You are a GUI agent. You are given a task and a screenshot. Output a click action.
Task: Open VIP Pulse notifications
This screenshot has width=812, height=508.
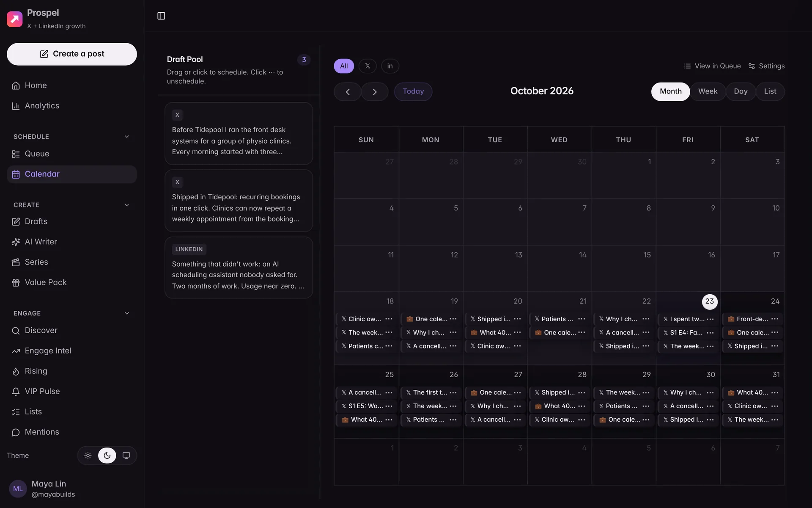click(x=72, y=391)
